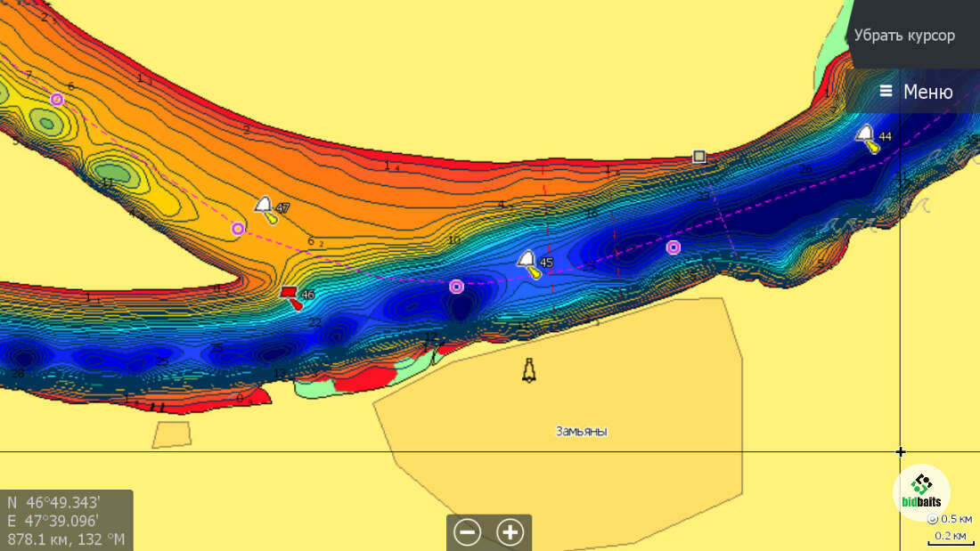Select pink waypoint circle just left of buoy 45
Image resolution: width=980 pixels, height=551 pixels.
coord(456,286)
